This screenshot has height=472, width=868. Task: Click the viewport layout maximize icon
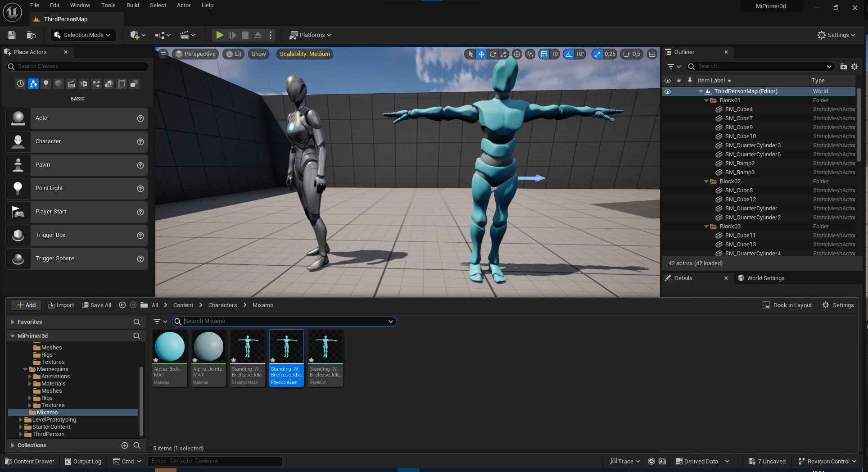click(x=652, y=54)
